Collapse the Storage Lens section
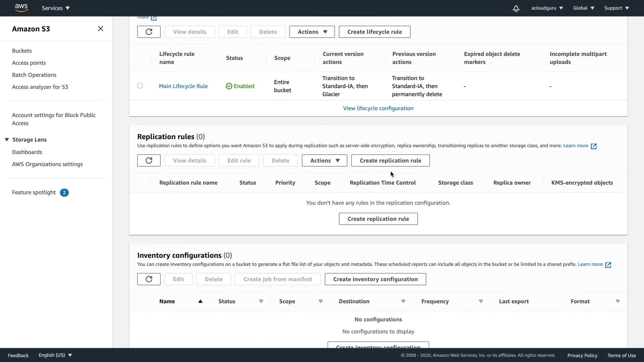The height and width of the screenshot is (362, 644). pyautogui.click(x=7, y=140)
